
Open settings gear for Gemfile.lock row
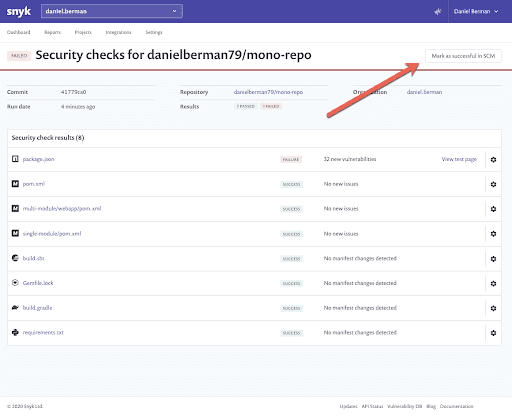point(493,283)
